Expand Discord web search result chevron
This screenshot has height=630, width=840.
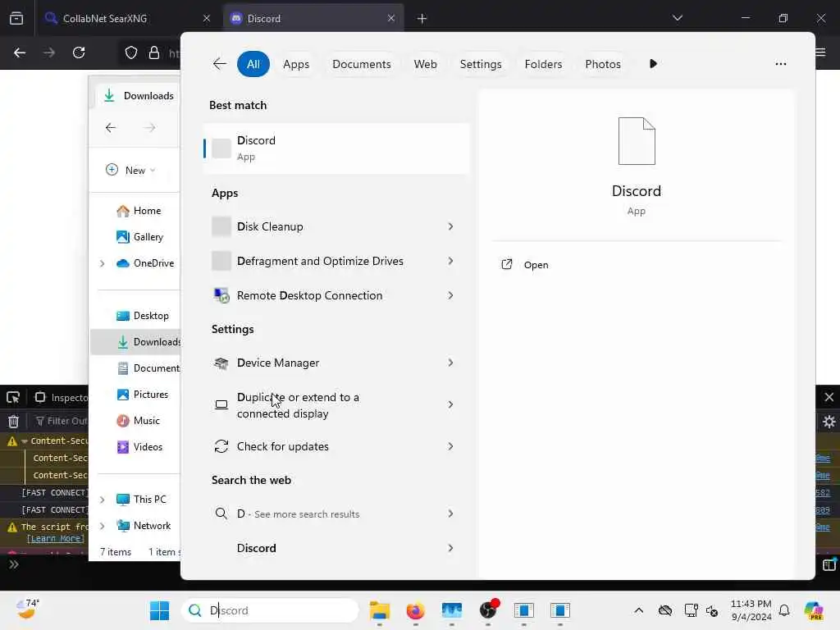[x=450, y=548]
